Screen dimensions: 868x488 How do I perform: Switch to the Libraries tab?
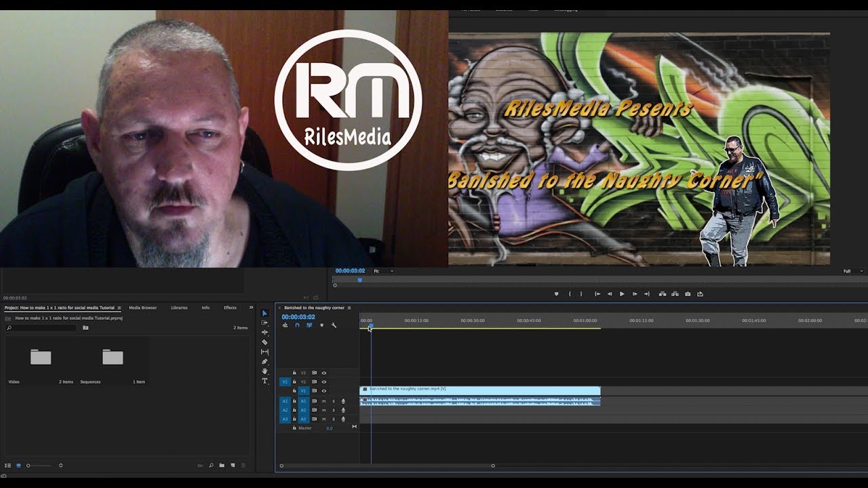pos(179,308)
